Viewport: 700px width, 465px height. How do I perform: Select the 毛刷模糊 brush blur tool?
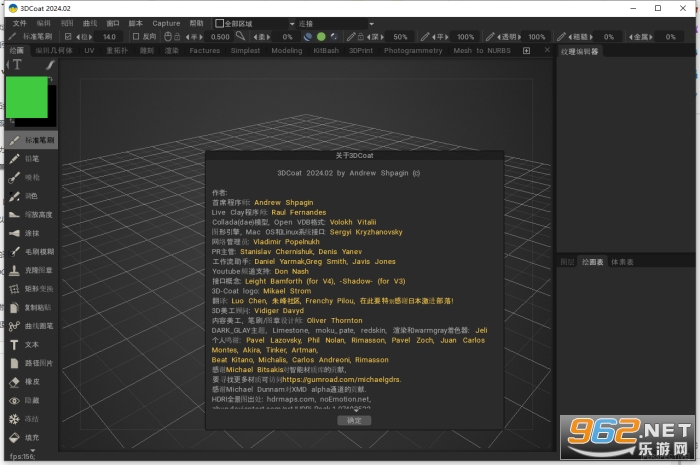(x=31, y=252)
